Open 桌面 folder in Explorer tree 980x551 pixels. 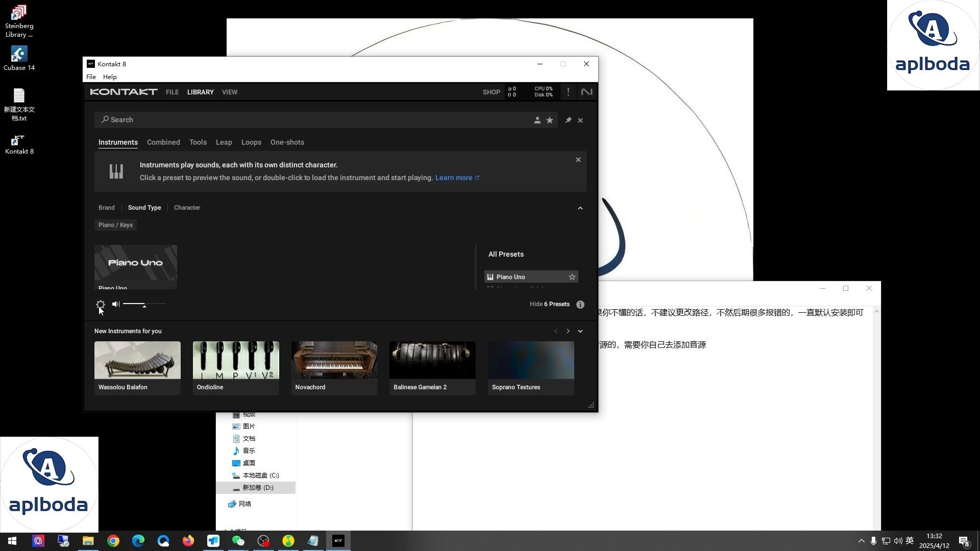click(244, 463)
